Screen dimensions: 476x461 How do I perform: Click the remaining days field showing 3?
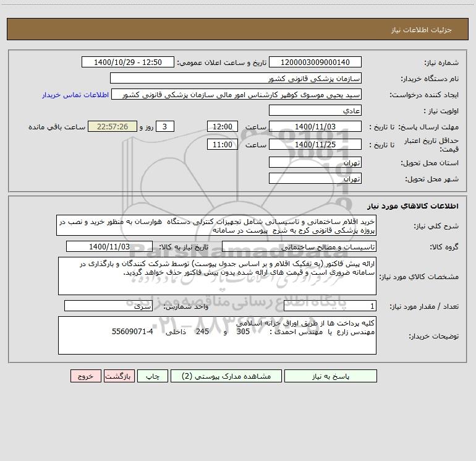click(x=165, y=126)
